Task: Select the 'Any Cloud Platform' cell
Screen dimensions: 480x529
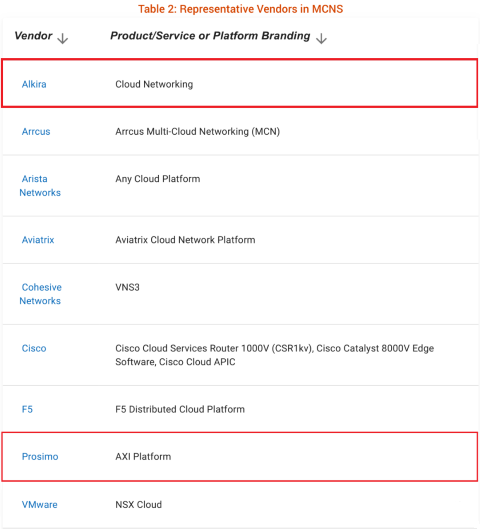Action: click(158, 179)
